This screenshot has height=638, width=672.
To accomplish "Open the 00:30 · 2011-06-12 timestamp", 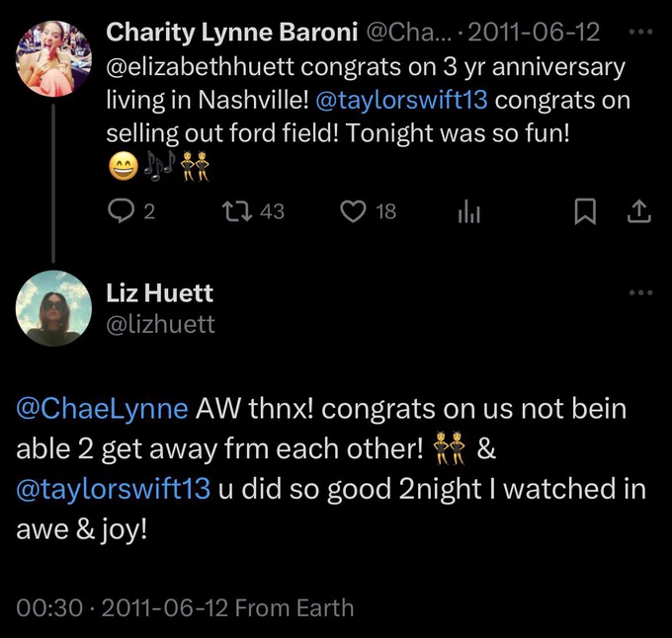I will click(123, 608).
